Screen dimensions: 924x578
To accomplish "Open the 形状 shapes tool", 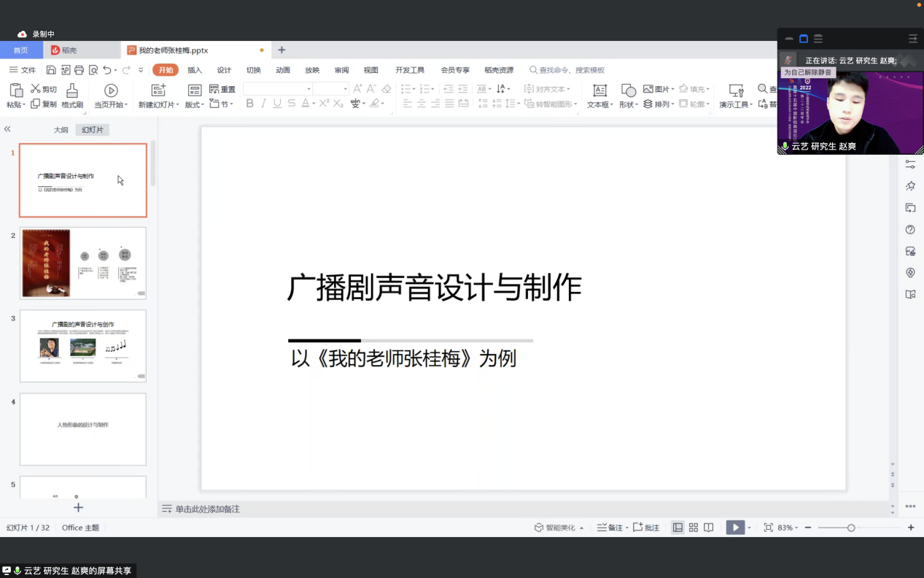I will tap(628, 91).
